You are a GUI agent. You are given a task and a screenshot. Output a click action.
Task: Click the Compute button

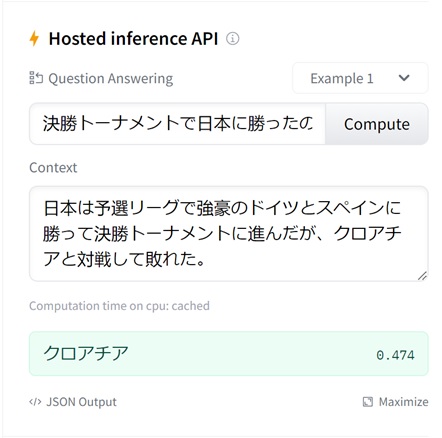click(377, 124)
